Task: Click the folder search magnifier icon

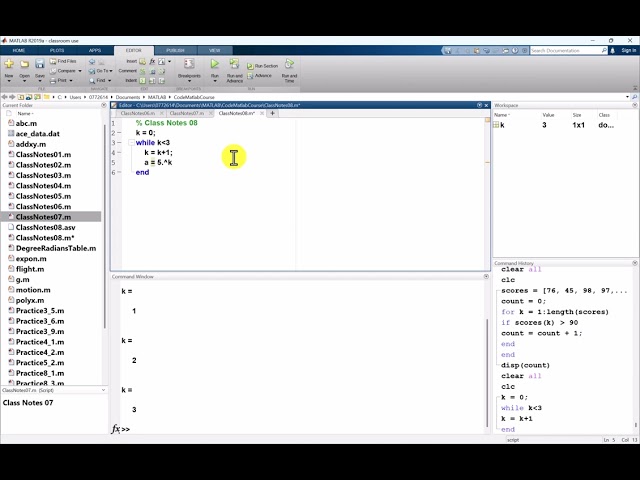Action: (635, 97)
